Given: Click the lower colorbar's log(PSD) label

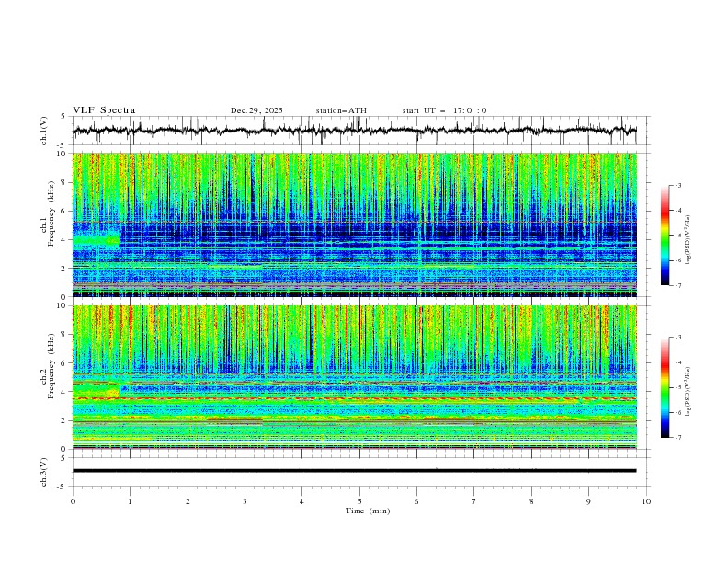Looking at the screenshot, I should click(688, 391).
